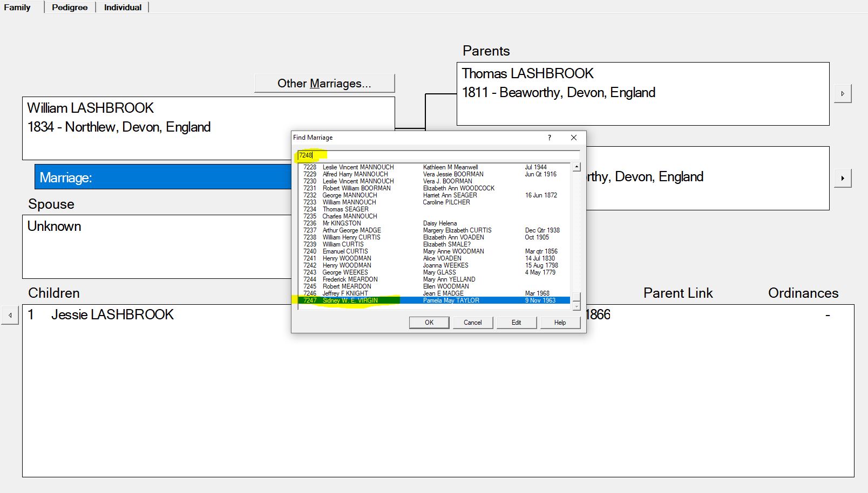This screenshot has height=493, width=868.
Task: Select marriage 7246 Jeffrey F KNIGHT
Action: click(x=434, y=293)
